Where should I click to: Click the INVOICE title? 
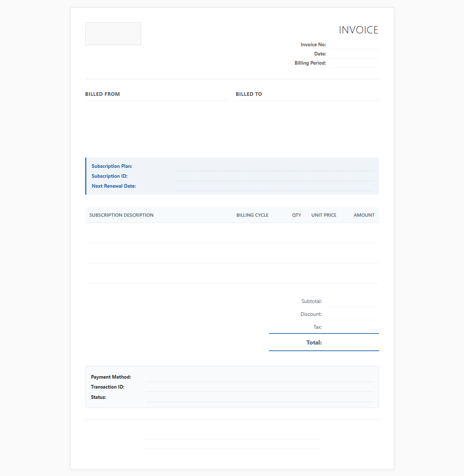(359, 30)
